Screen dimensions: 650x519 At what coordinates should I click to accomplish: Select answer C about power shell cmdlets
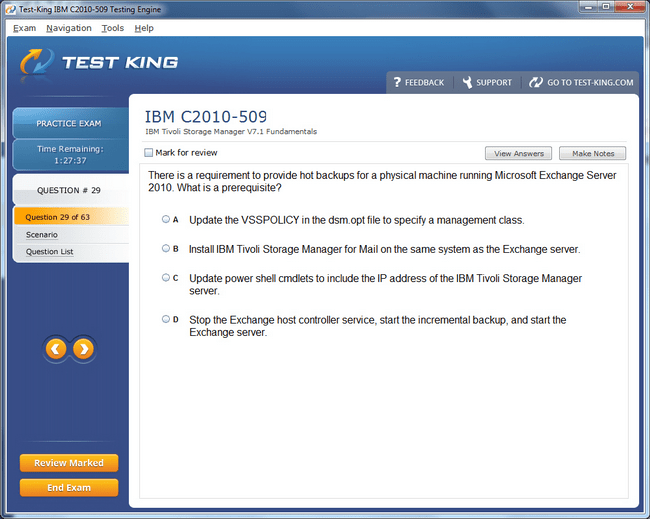pos(166,277)
